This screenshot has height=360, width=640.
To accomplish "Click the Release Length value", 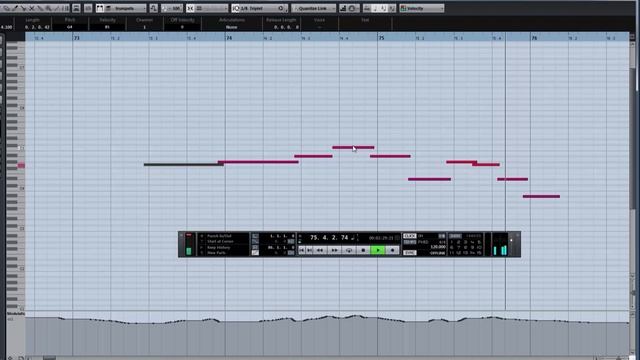I will tap(287, 27).
